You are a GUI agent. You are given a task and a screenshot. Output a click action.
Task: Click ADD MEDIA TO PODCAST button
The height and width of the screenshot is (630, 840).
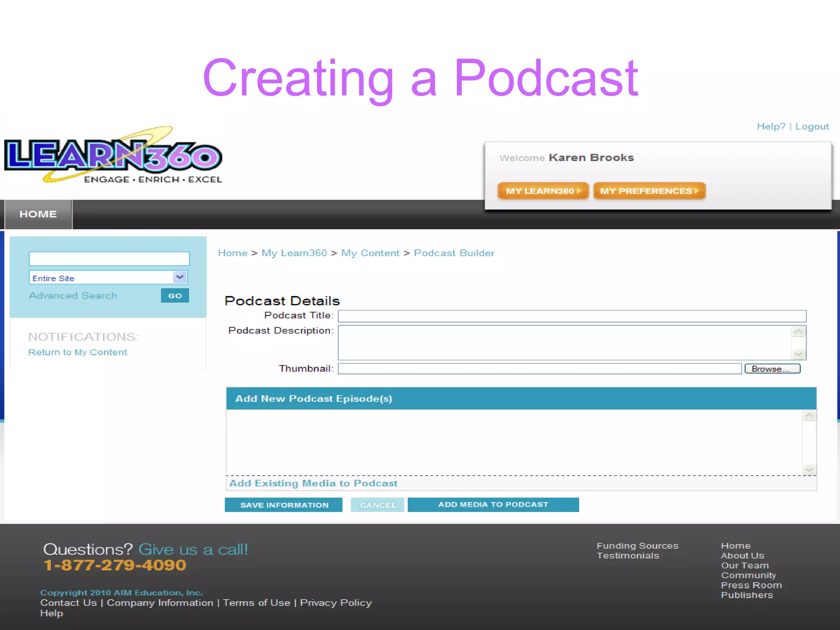tap(493, 504)
